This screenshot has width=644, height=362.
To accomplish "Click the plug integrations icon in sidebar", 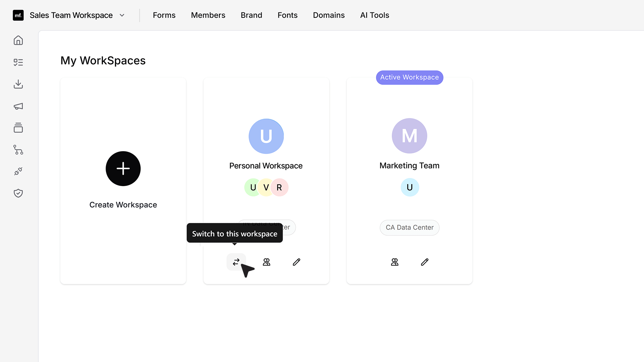I will [18, 171].
